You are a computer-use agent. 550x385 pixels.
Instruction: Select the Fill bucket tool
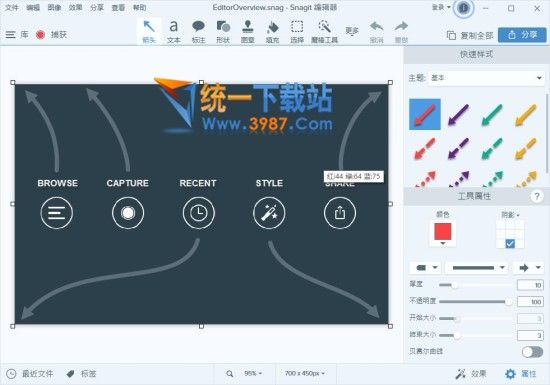pos(272,31)
